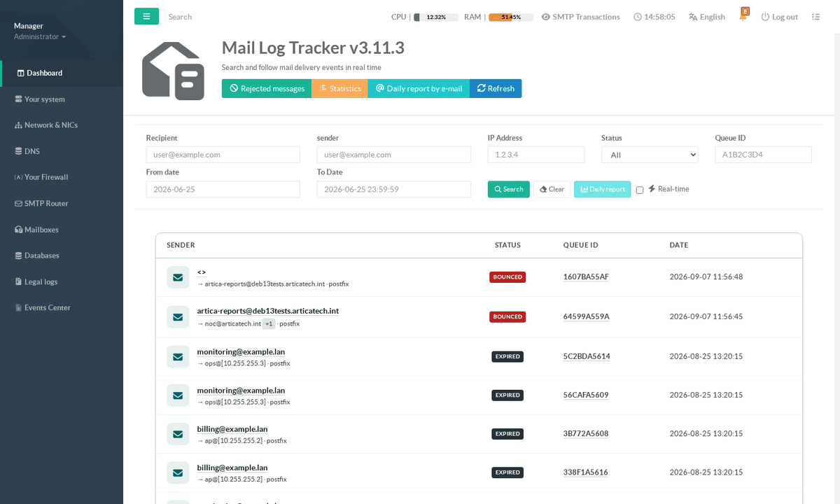840x504 pixels.
Task: Click Log out in the top bar
Action: pos(779,17)
